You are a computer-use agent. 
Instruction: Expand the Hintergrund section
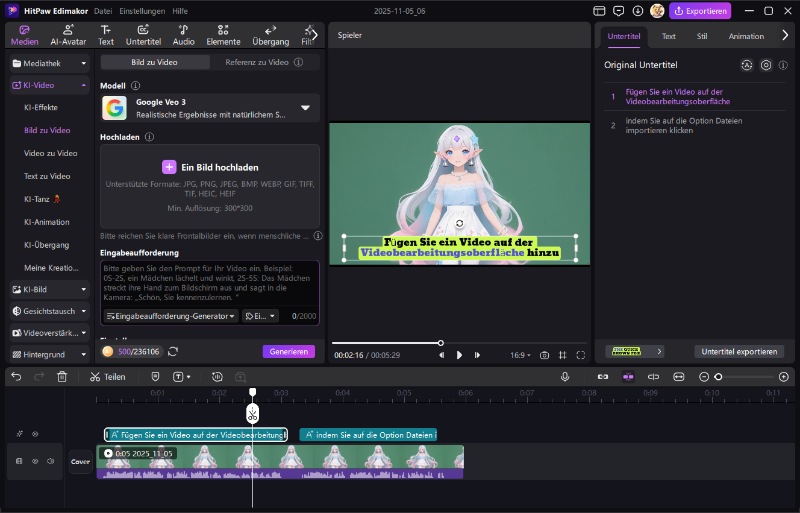pos(49,354)
